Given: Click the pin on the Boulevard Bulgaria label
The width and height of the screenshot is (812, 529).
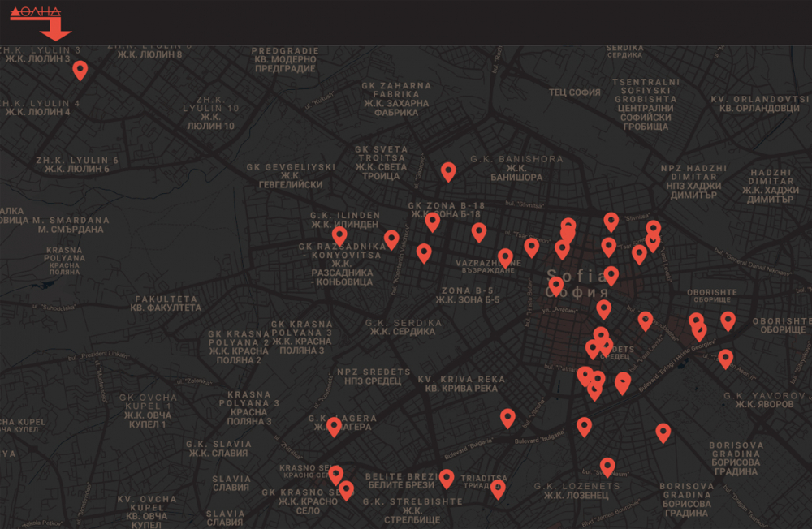Looking at the screenshot, I should [x=584, y=427].
